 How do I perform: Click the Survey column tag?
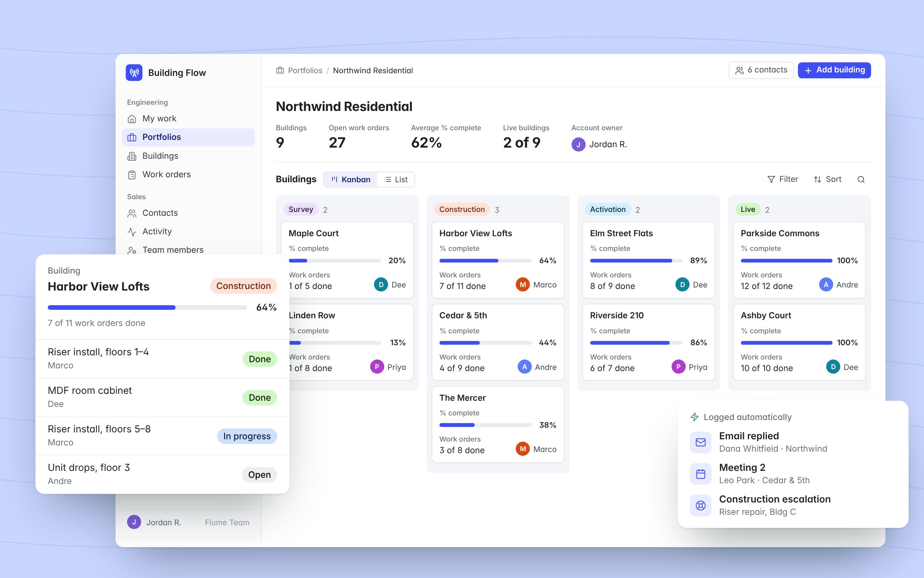click(301, 209)
